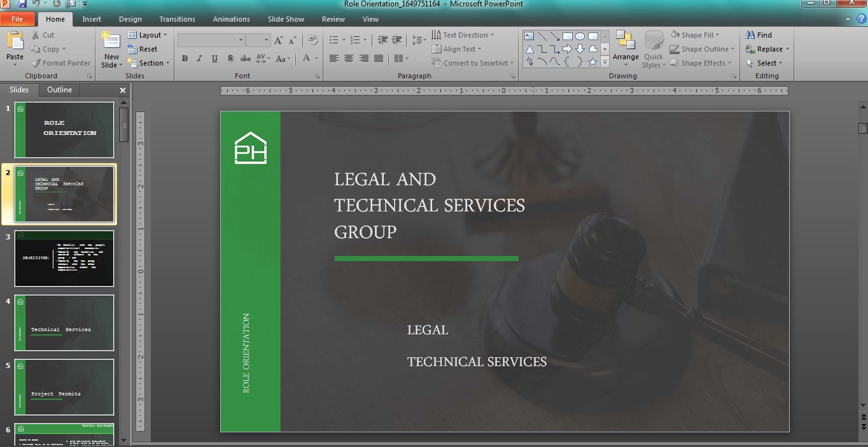The image size is (868, 447).
Task: Click the Arrange objects icon
Action: tap(626, 41)
